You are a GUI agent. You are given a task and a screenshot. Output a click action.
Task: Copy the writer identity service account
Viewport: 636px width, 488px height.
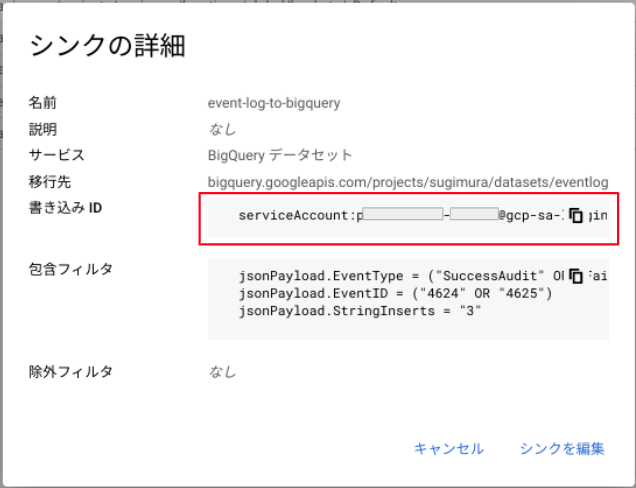[576, 215]
